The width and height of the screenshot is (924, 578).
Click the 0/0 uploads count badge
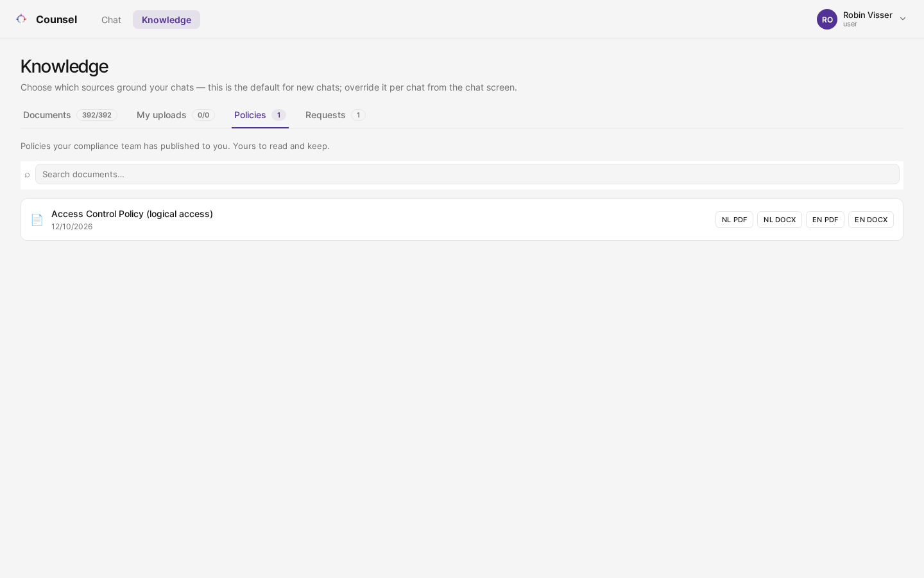point(203,115)
